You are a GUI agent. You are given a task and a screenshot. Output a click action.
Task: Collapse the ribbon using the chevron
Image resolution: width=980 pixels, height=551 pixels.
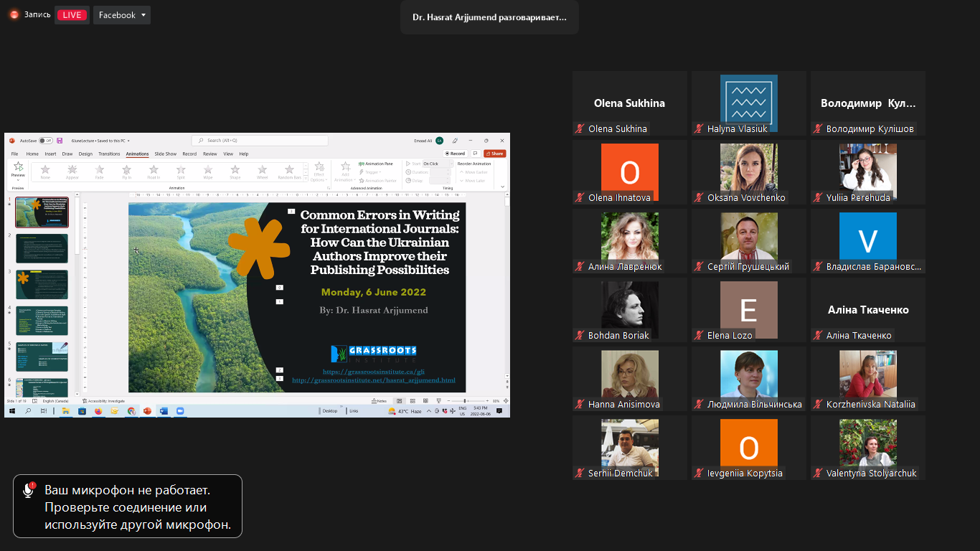click(x=502, y=187)
